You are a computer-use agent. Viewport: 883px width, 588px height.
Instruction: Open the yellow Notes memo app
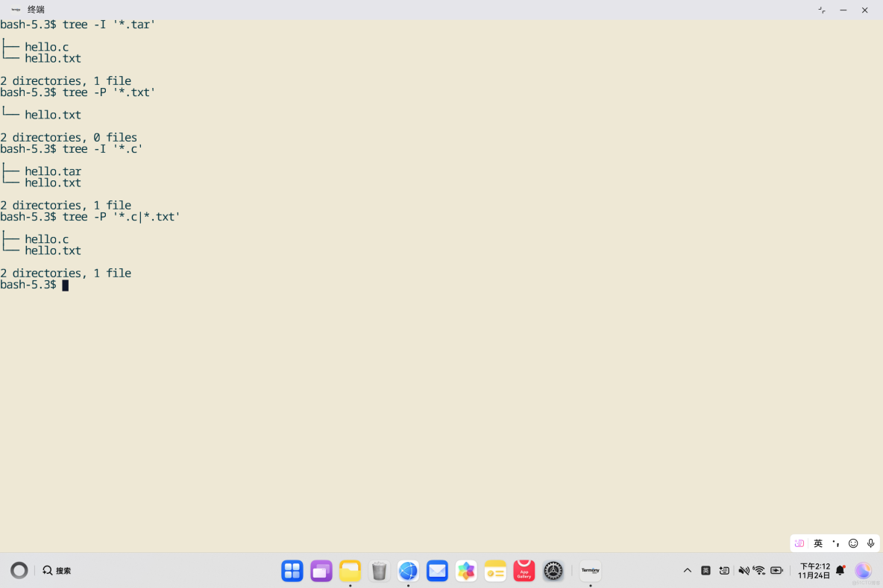pos(495,571)
